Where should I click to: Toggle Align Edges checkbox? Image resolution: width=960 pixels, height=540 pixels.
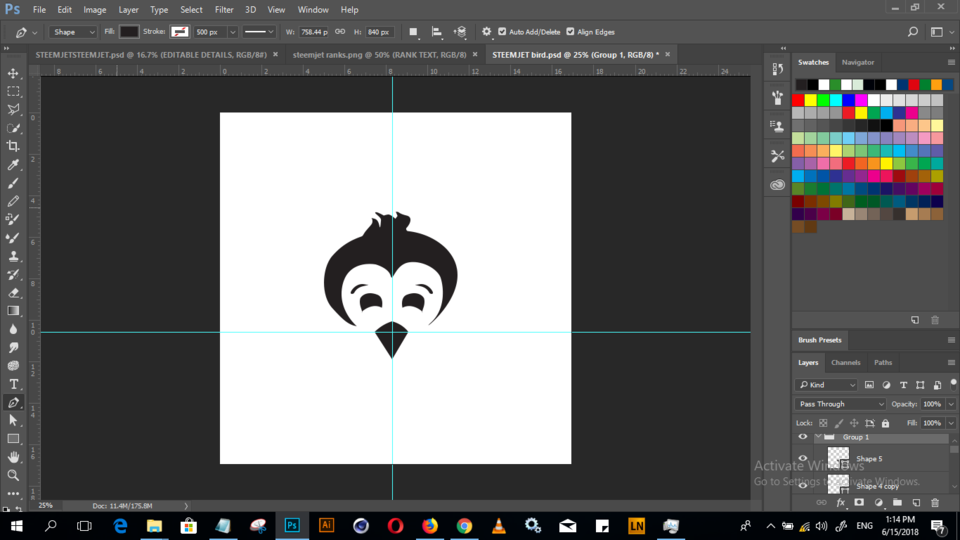(x=570, y=32)
